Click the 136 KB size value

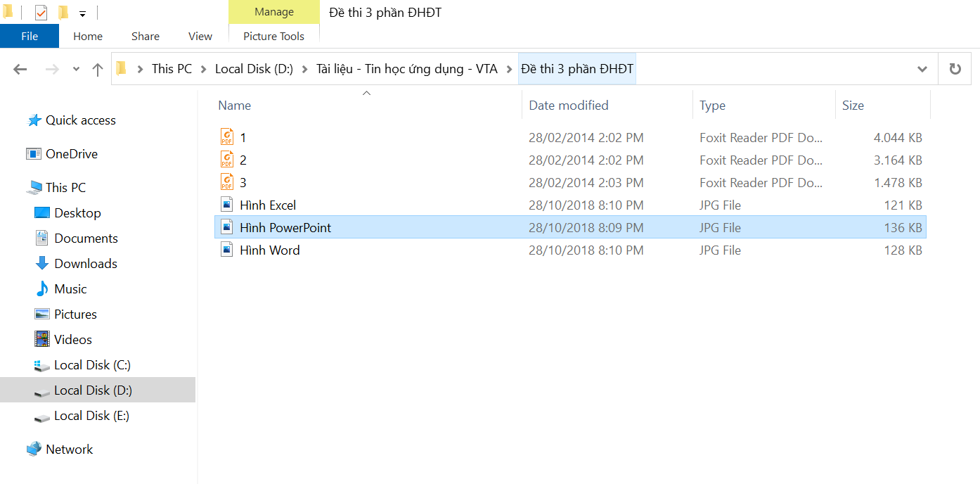(903, 228)
